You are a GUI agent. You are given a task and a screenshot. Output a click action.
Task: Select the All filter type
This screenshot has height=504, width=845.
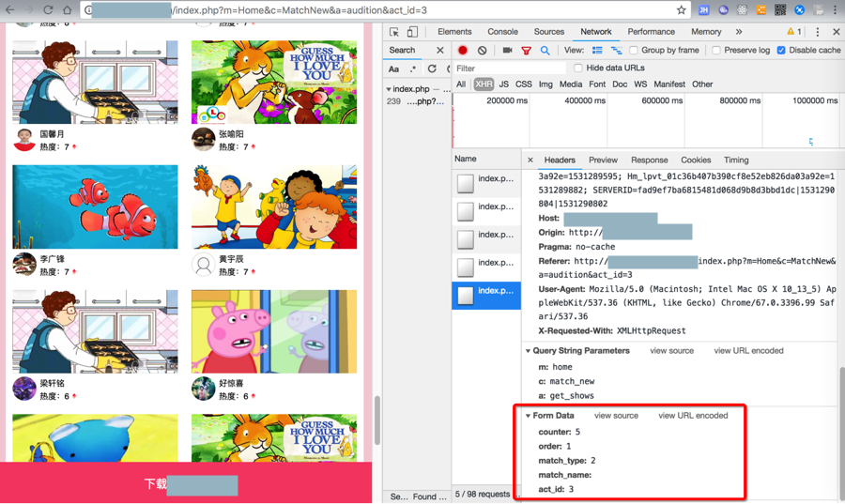click(461, 84)
